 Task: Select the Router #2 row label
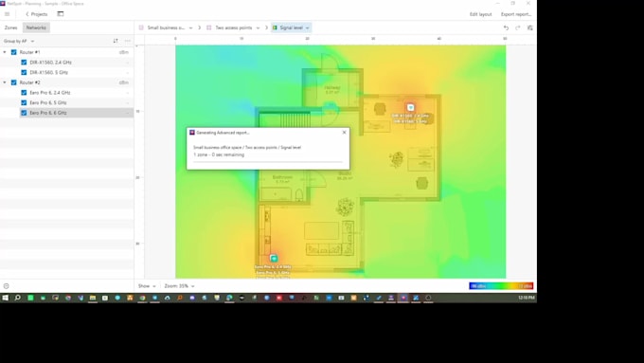pyautogui.click(x=29, y=82)
